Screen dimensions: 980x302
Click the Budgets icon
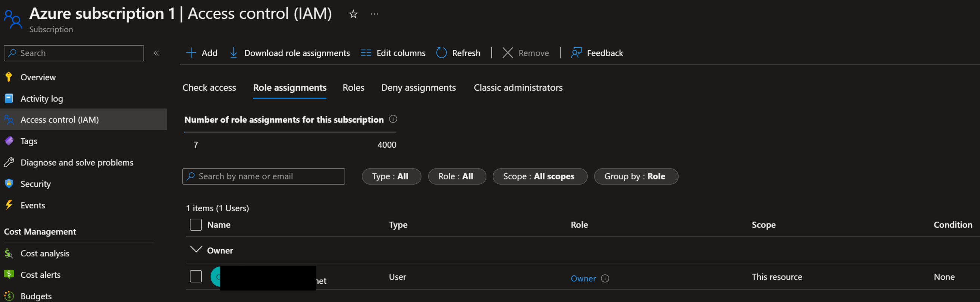pyautogui.click(x=9, y=296)
